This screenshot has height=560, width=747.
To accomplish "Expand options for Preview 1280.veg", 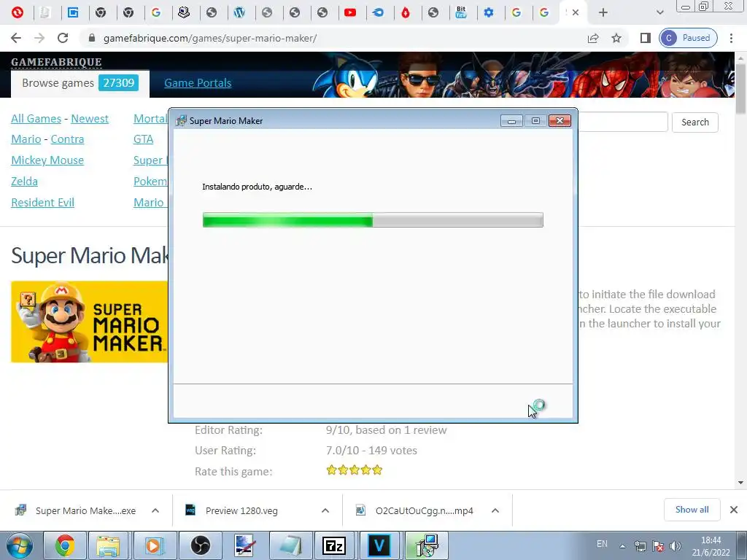I will pyautogui.click(x=325, y=510).
